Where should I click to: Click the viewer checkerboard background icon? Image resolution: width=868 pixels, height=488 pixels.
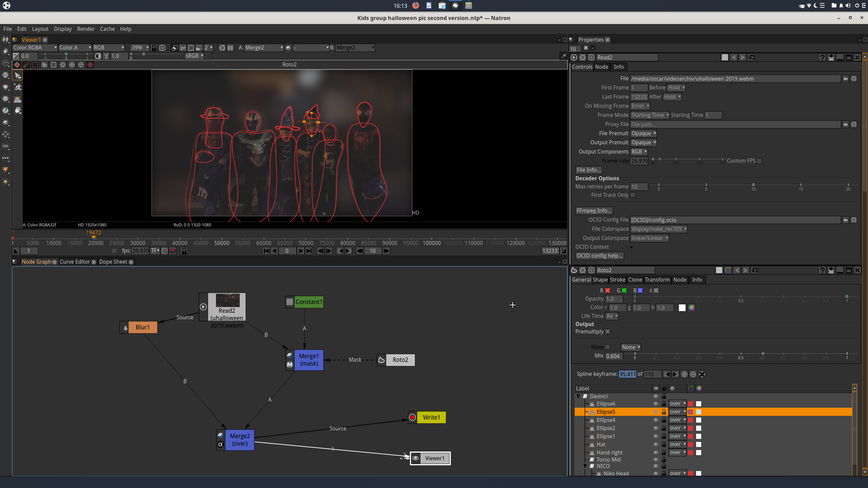(209, 56)
